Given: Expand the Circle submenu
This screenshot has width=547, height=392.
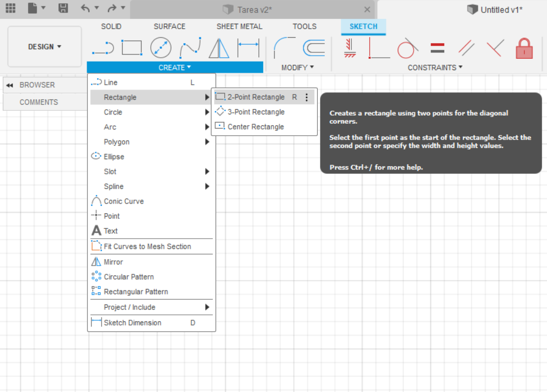Looking at the screenshot, I should (151, 112).
